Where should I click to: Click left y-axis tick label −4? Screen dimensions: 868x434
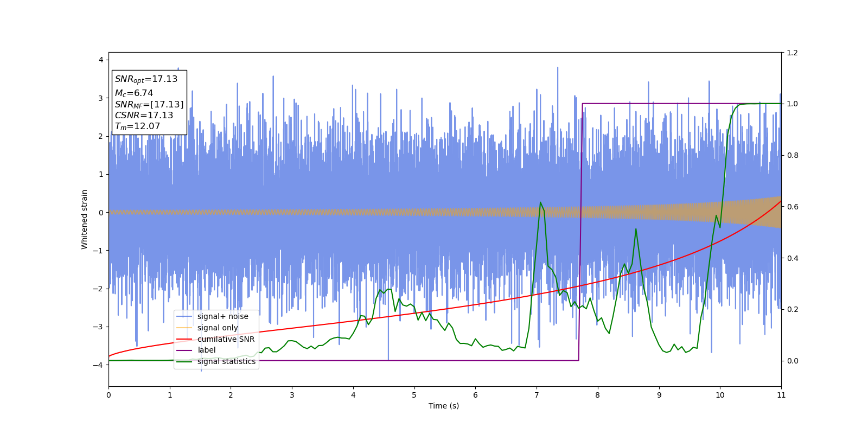[x=98, y=365]
